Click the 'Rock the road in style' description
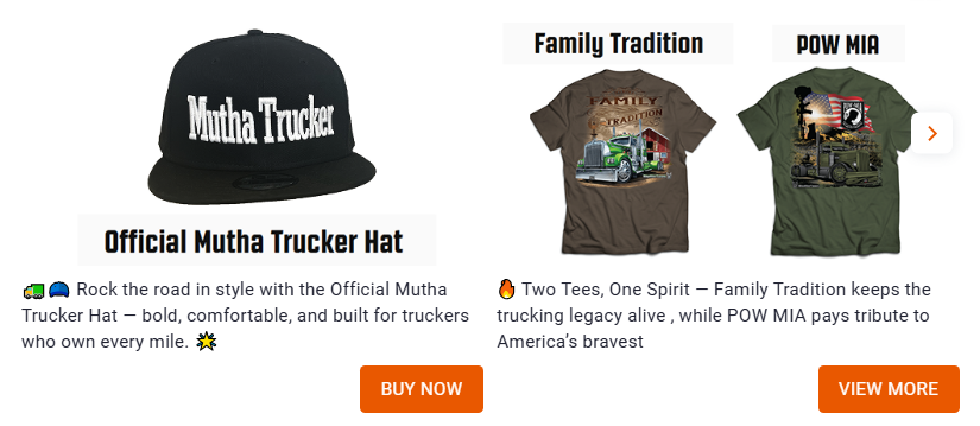This screenshot has width=980, height=426. [245, 315]
